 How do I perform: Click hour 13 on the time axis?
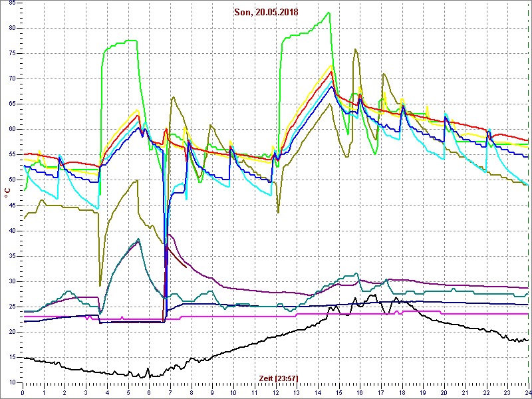pyautogui.click(x=297, y=392)
